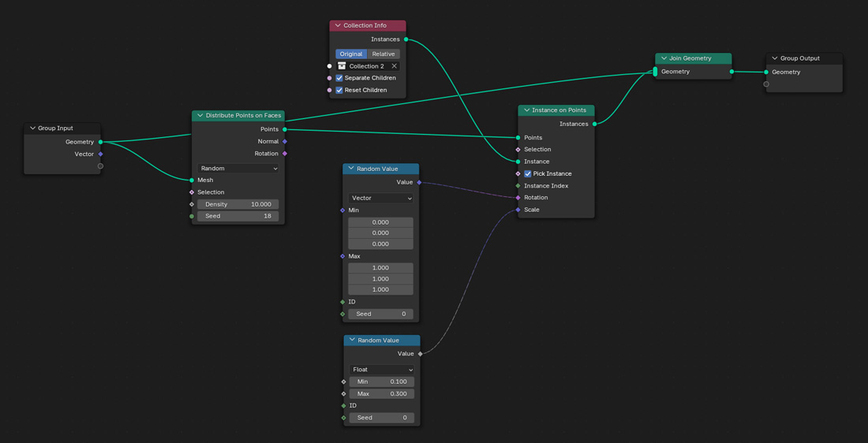The height and width of the screenshot is (443, 868).
Task: Collapse the Instance on Points node
Action: (x=526, y=110)
